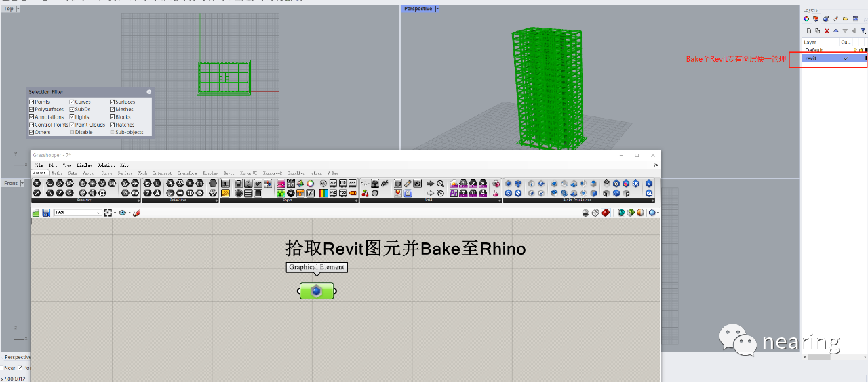The height and width of the screenshot is (382, 868).
Task: Expand the Revit Primitives panel plus button
Action: click(x=652, y=200)
